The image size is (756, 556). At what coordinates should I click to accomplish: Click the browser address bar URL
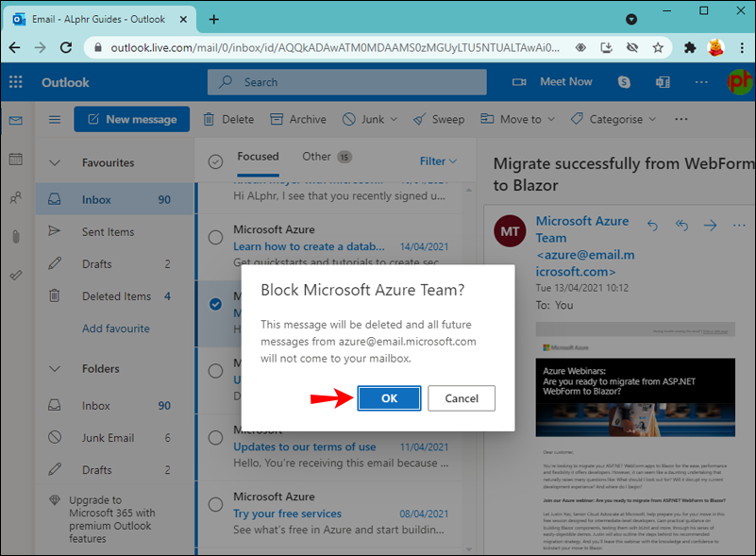click(335, 48)
